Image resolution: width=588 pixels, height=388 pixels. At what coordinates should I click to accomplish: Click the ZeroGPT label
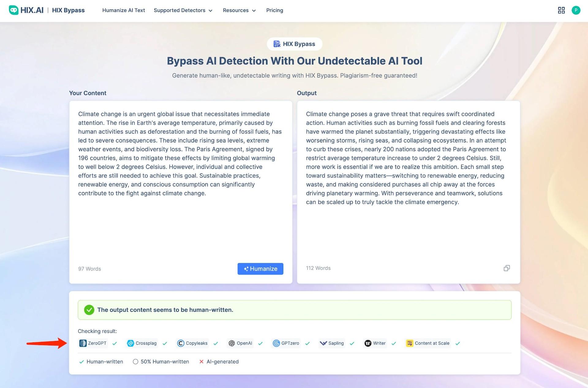click(97, 343)
